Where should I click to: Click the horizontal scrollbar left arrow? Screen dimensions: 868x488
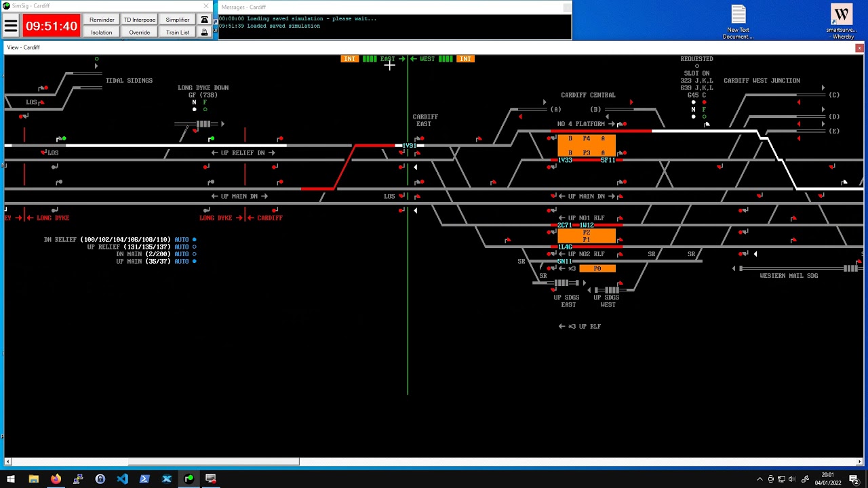(x=8, y=462)
